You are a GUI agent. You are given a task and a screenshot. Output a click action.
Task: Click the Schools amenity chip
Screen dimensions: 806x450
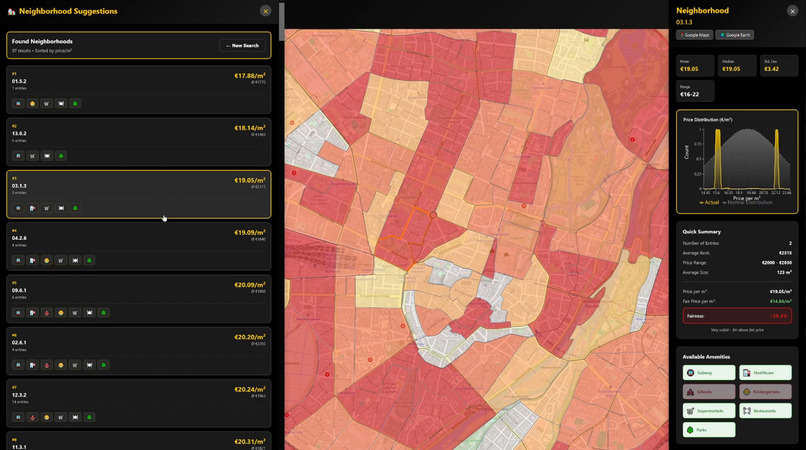[709, 391]
